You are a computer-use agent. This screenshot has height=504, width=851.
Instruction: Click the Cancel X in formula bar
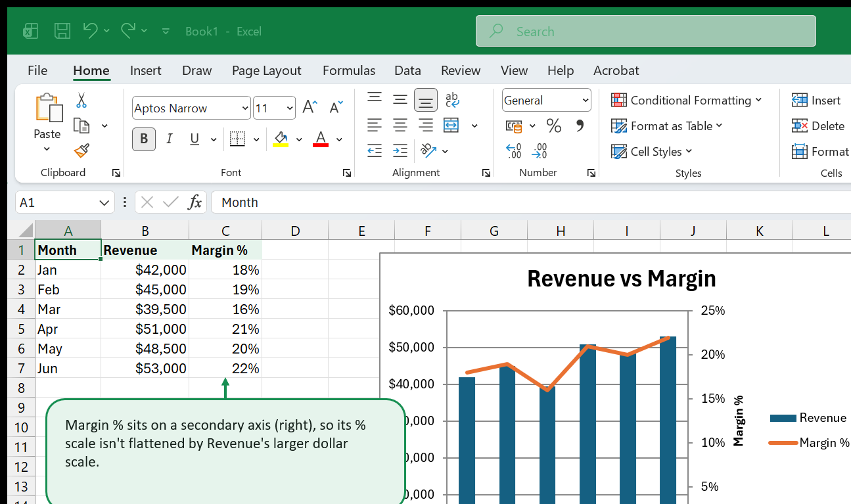(147, 202)
